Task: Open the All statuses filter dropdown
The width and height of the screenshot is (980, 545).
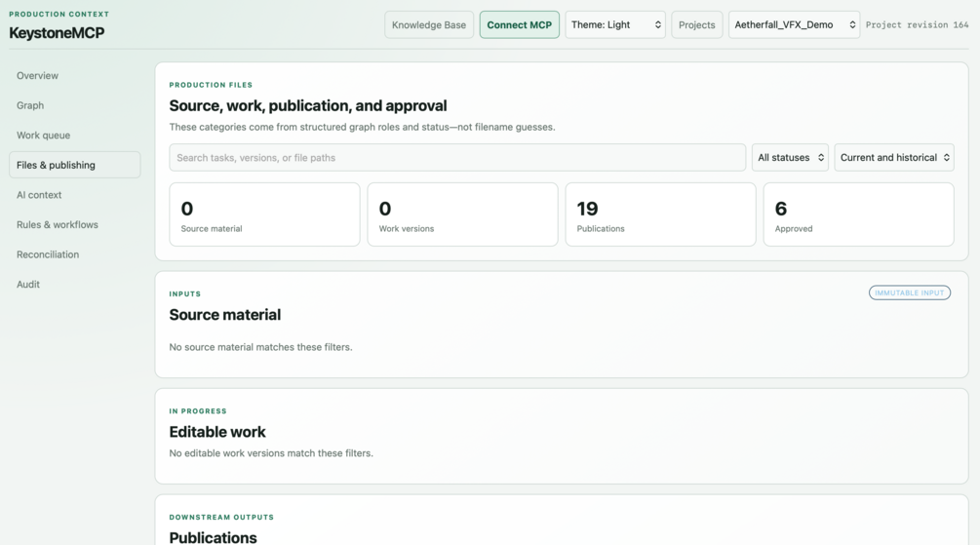Action: pos(790,158)
